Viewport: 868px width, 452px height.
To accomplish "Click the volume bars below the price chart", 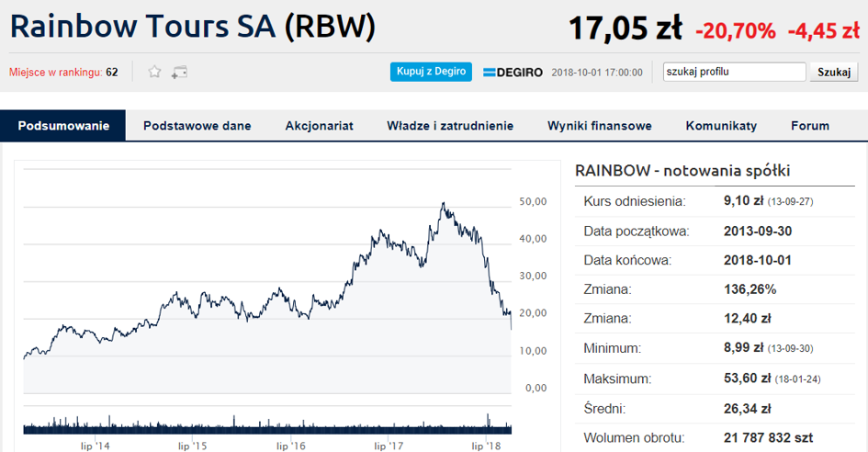I will (266, 426).
